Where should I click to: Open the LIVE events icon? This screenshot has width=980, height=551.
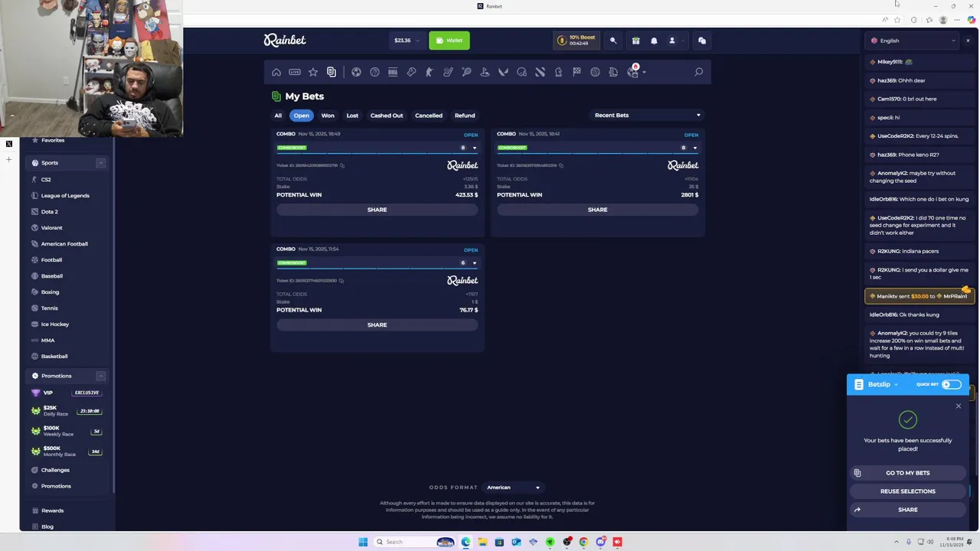pos(295,72)
